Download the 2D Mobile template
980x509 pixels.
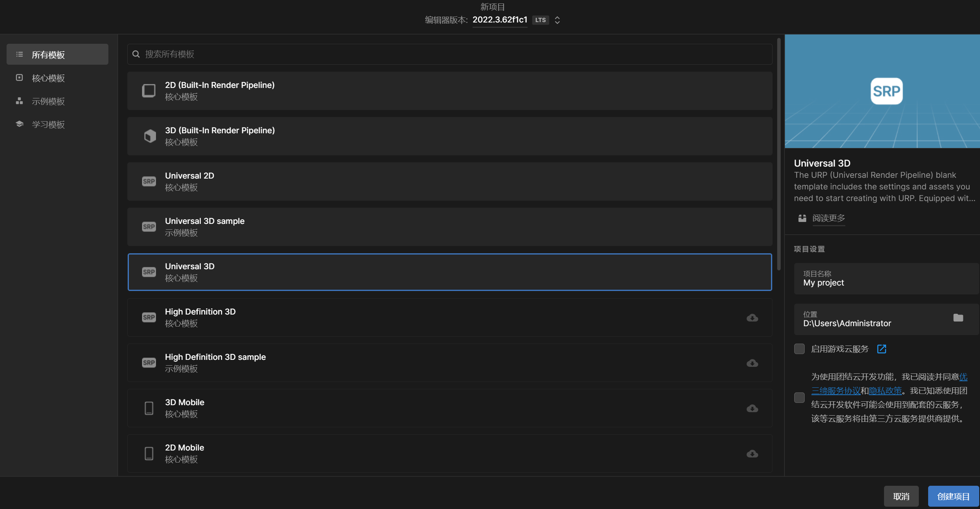[x=752, y=454]
